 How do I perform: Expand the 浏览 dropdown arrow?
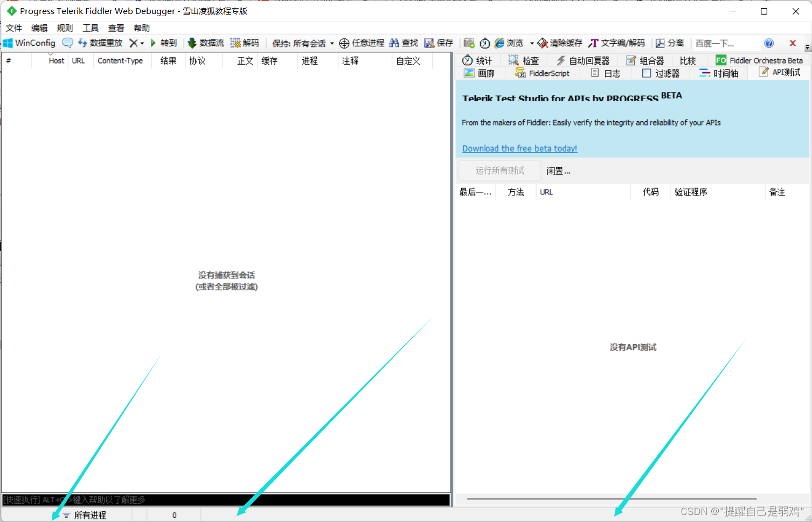(x=532, y=43)
